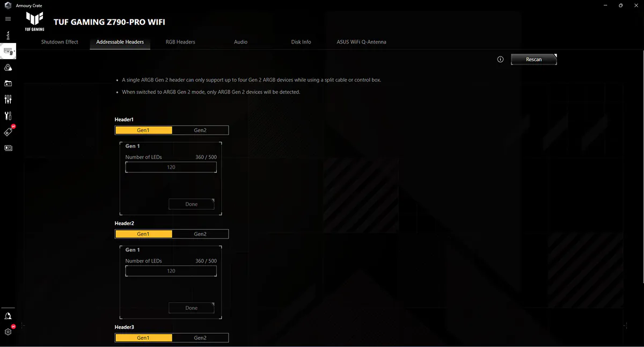Open the ASUS WiFi Q-Antenna tab

tap(361, 42)
